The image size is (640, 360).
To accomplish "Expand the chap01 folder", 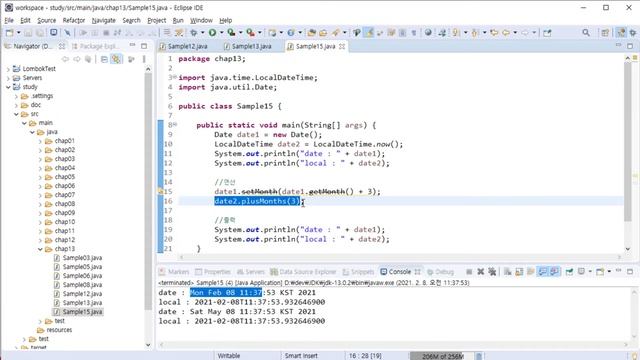I will point(40,141).
